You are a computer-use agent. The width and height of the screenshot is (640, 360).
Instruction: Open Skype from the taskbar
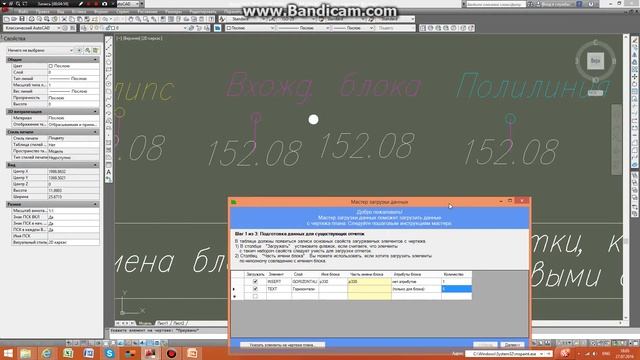(x=109, y=353)
